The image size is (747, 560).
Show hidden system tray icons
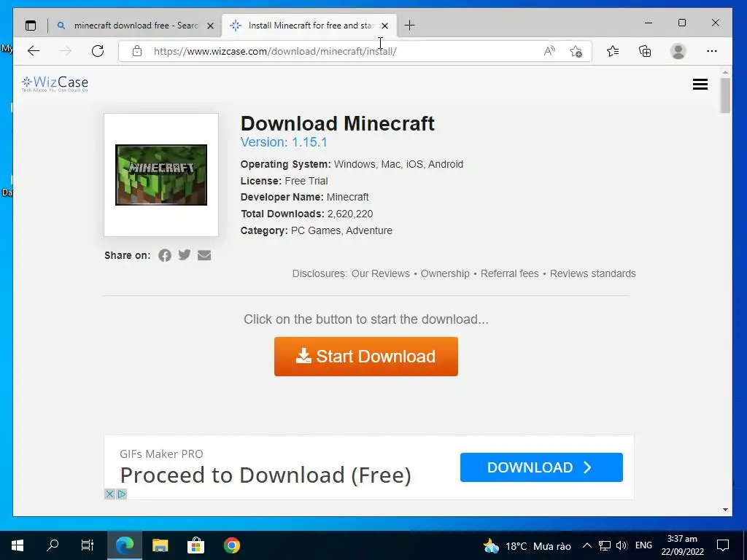(x=587, y=545)
